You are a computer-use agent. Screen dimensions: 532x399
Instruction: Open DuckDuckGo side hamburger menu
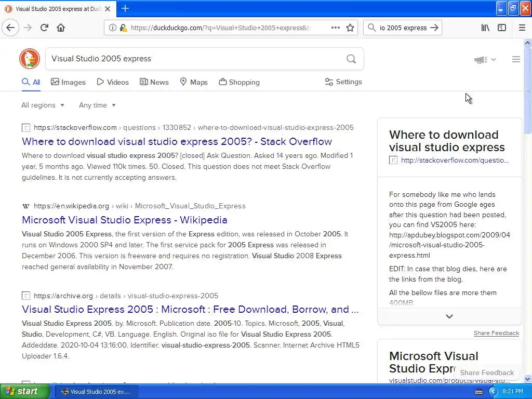[x=516, y=59]
